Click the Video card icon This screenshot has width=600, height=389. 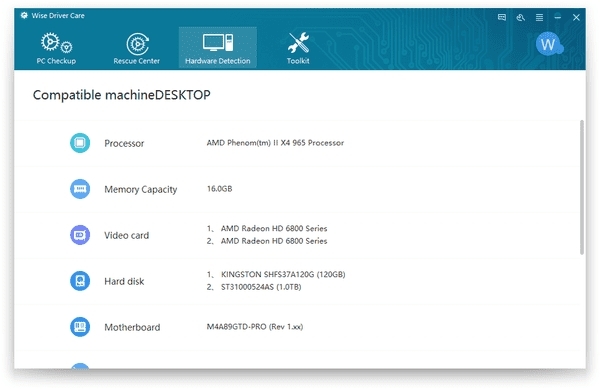80,235
